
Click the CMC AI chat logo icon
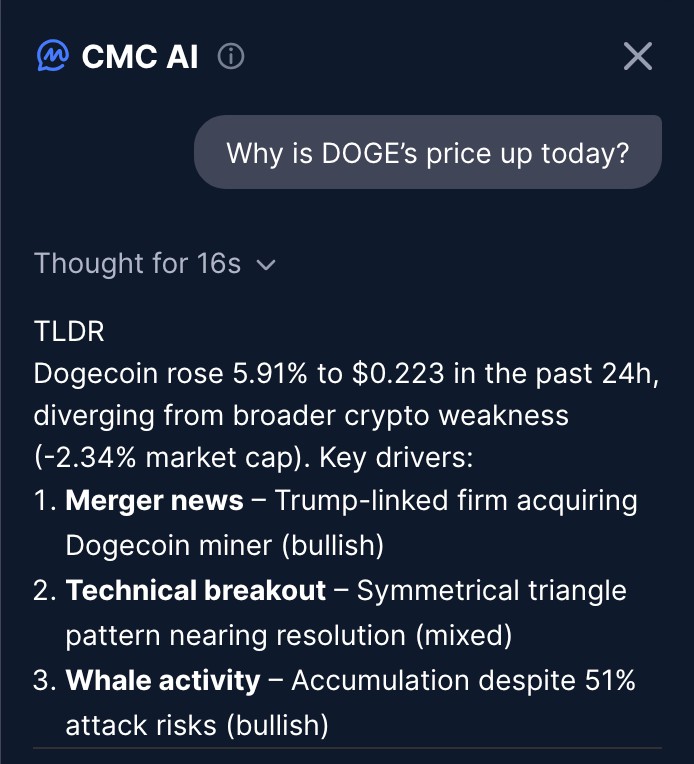(51, 56)
